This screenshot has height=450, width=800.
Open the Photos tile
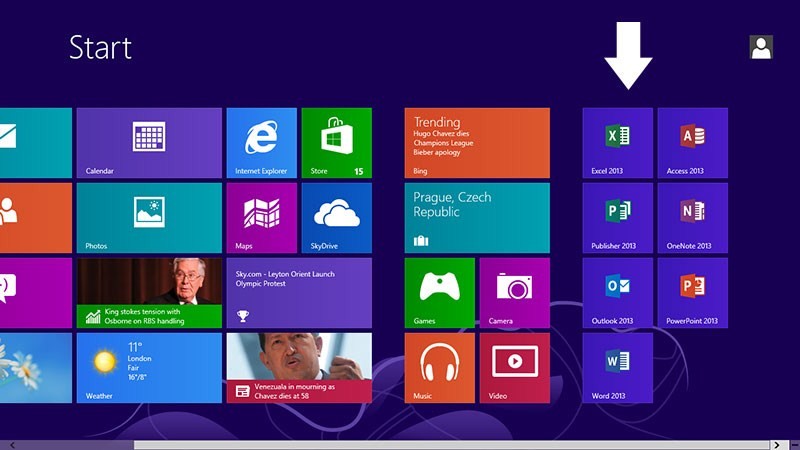149,218
